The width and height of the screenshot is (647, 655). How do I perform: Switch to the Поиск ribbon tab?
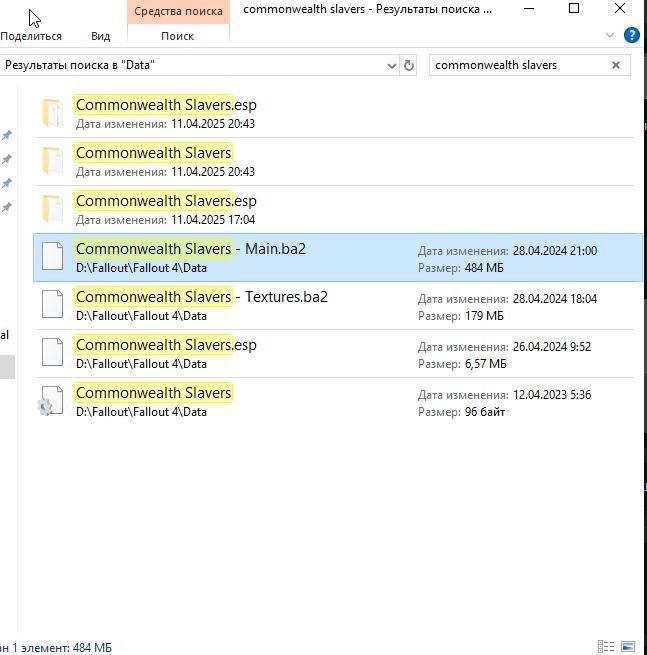(177, 36)
